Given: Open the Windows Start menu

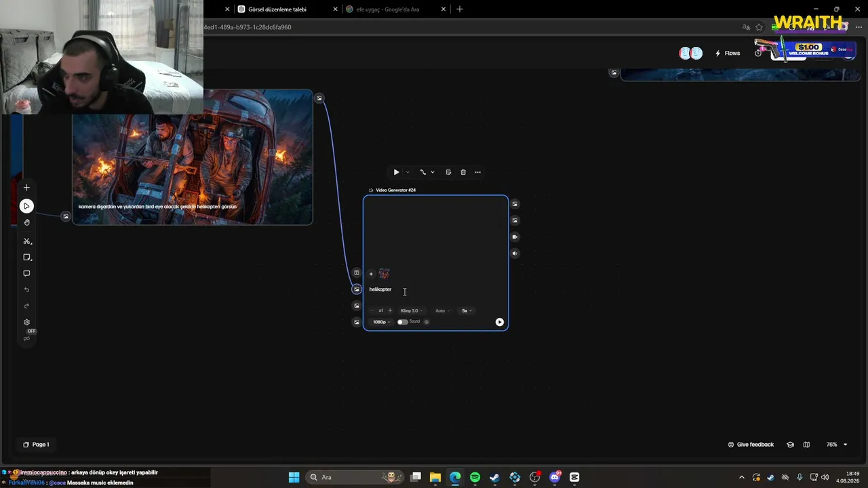Looking at the screenshot, I should (x=294, y=477).
